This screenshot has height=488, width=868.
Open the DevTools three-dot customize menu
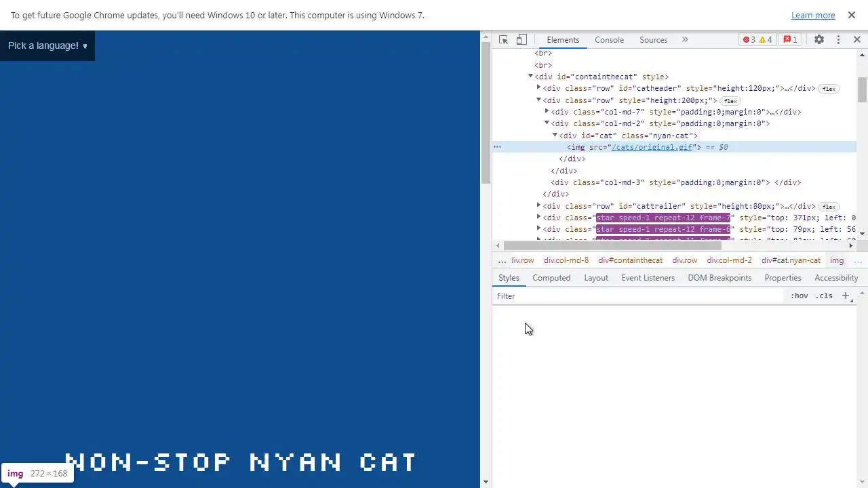pos(838,40)
